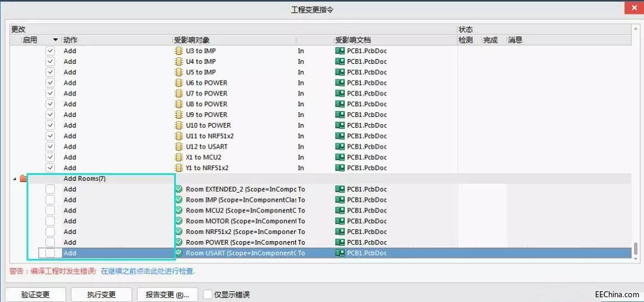Click the PCB document icon in the U6 row
Viewport: 644px width, 302px height.
tap(340, 83)
